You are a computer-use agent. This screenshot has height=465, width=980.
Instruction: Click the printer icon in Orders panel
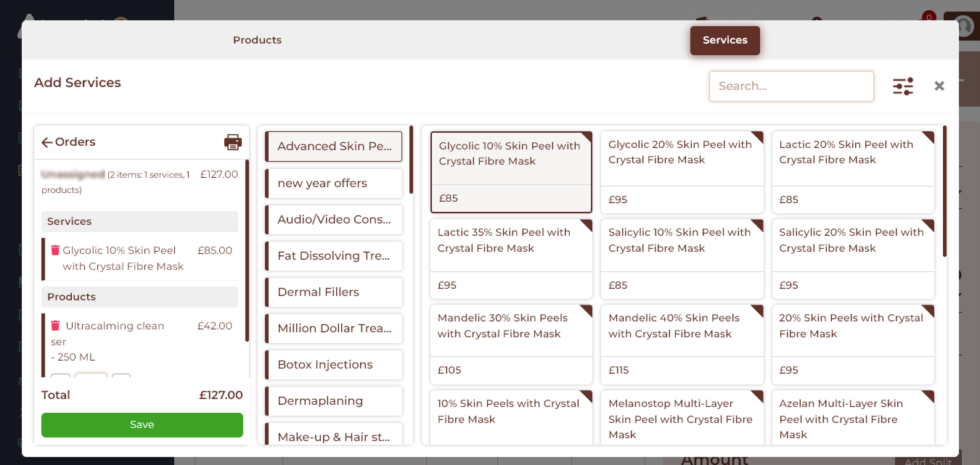(232, 142)
